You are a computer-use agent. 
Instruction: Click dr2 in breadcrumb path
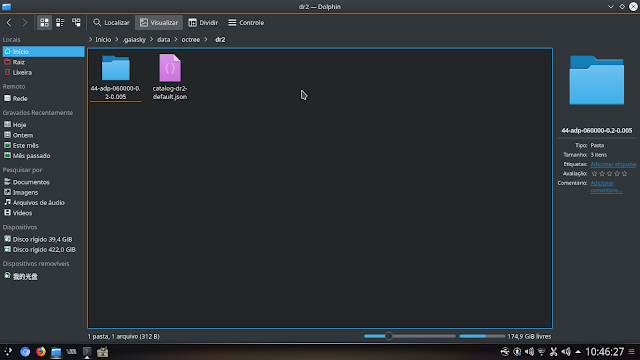coord(220,40)
